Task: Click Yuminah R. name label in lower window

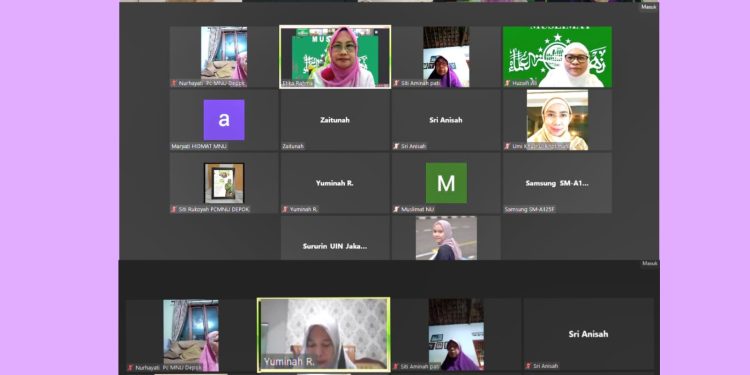Action: pyautogui.click(x=289, y=362)
